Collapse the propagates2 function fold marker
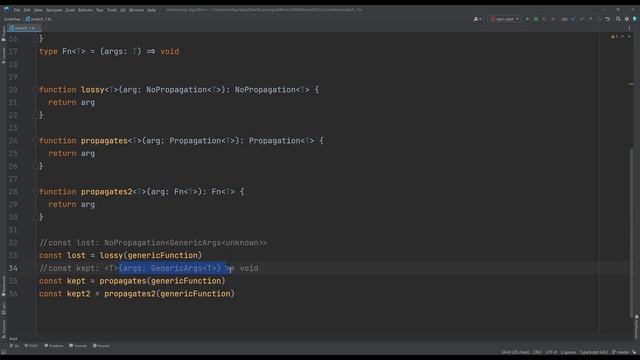The image size is (640, 360). click(36, 192)
